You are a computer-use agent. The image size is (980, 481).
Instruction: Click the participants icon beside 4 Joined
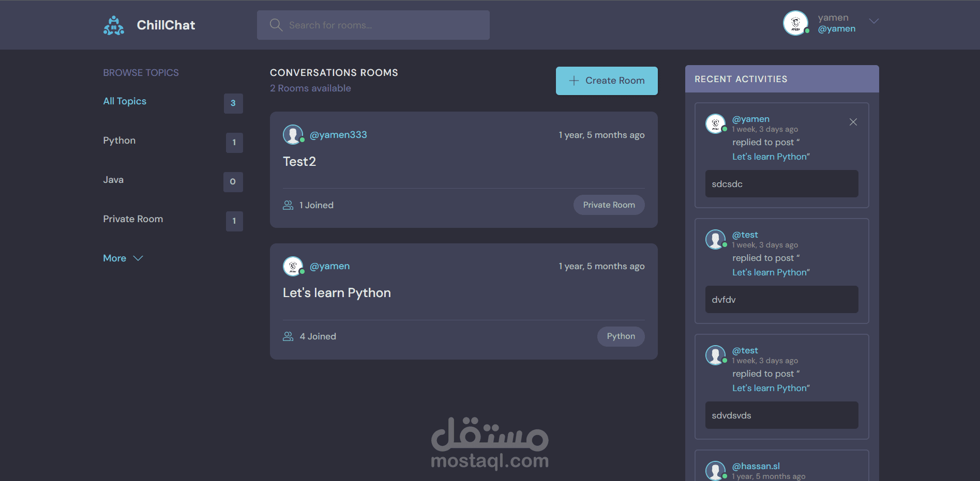pos(288,336)
